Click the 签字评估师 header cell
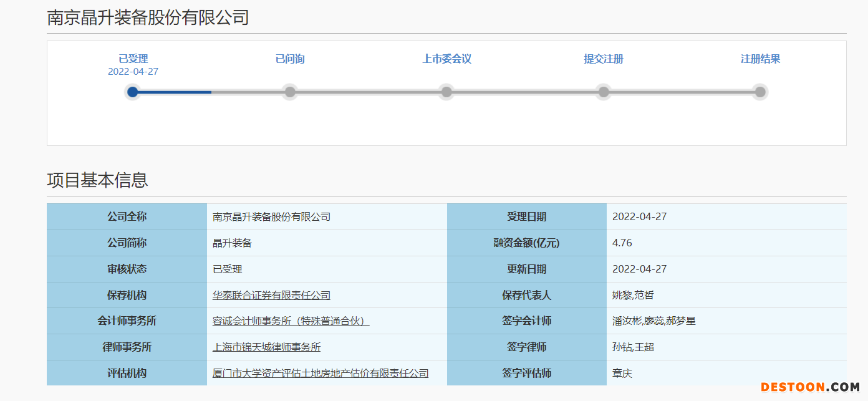 527,374
